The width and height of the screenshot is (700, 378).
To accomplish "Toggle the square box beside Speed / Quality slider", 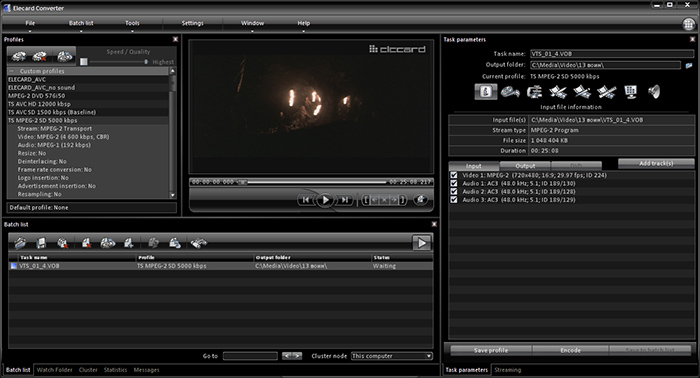I will (x=84, y=62).
